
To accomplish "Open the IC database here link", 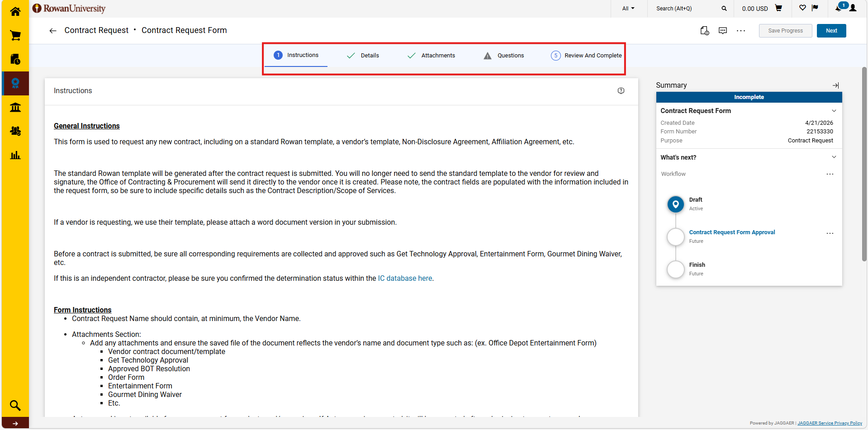I will coord(405,279).
